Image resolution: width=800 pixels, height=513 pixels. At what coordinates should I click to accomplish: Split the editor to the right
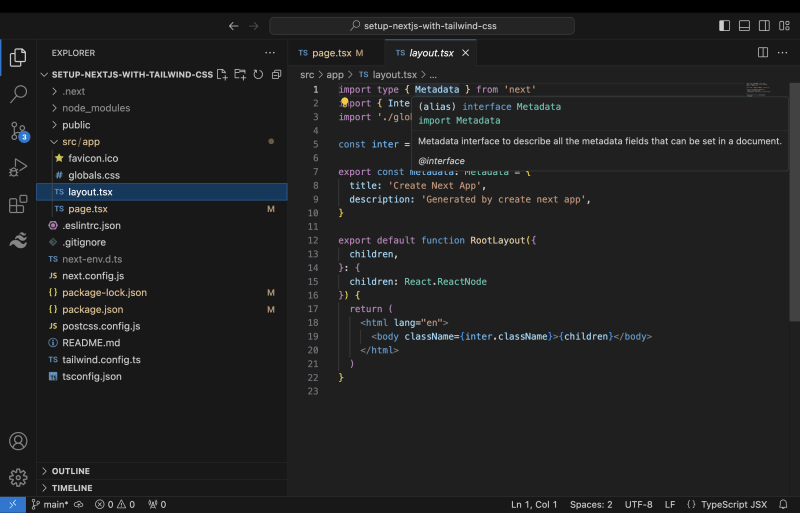(763, 53)
